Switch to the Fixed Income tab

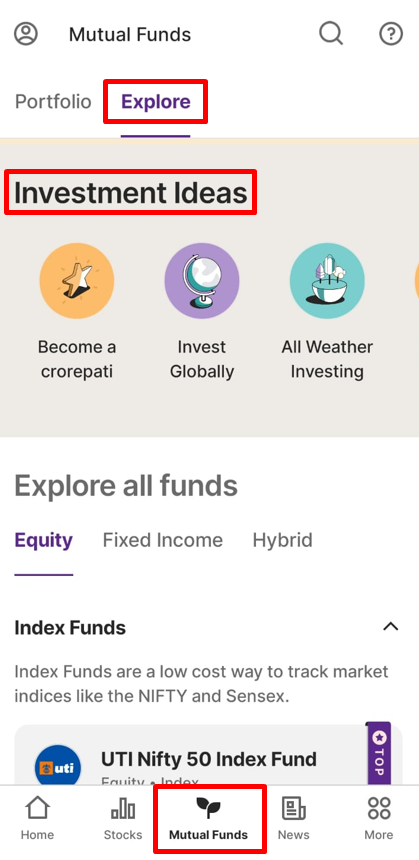click(x=162, y=540)
